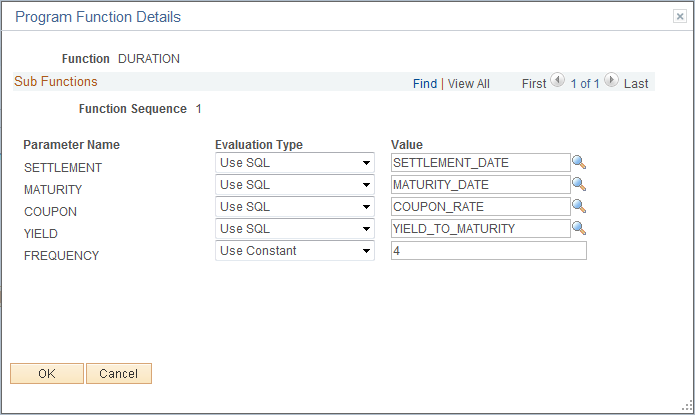The width and height of the screenshot is (695, 415).
Task: Show next sub function row arrow
Action: click(x=611, y=81)
